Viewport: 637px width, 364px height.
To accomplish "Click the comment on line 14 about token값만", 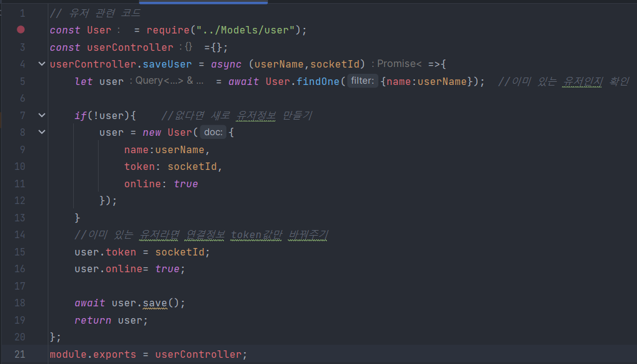I will coord(202,235).
